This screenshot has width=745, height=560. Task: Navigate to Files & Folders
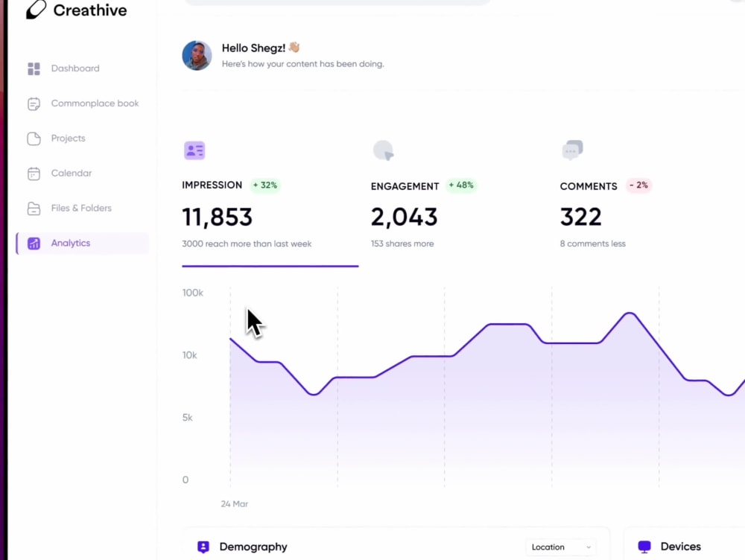coord(83,208)
